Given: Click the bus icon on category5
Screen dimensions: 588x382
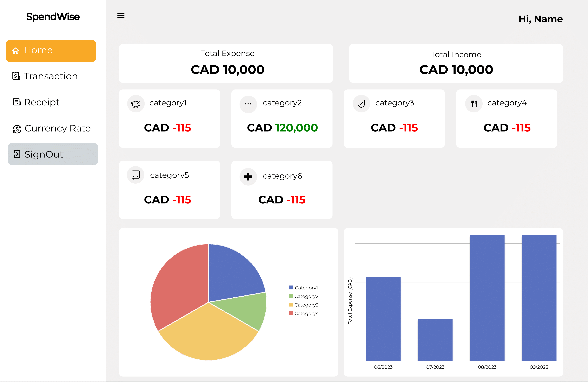Looking at the screenshot, I should 136,175.
